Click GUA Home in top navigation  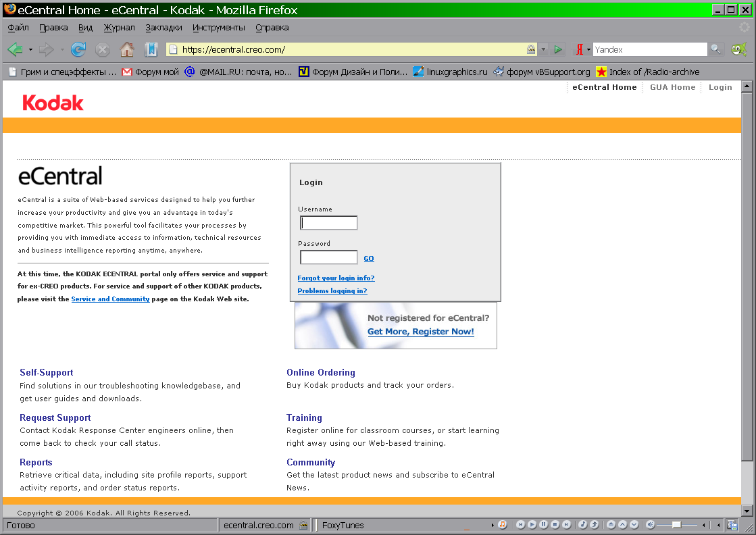(x=673, y=87)
